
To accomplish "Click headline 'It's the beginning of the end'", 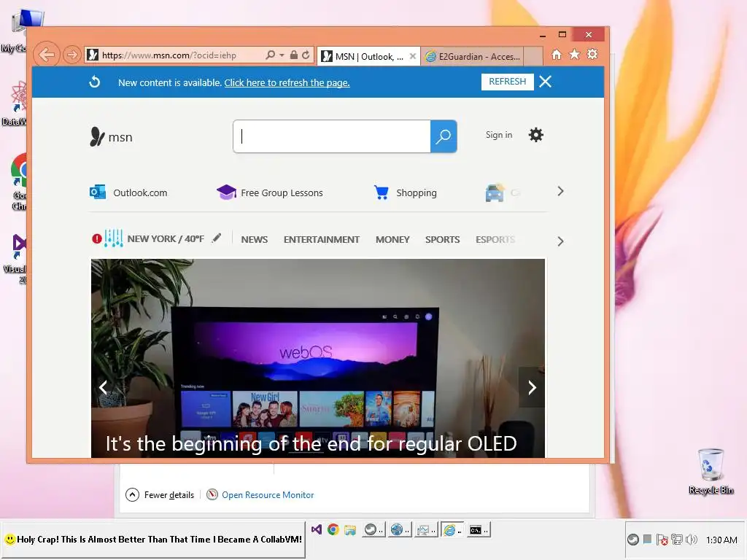I will pos(311,444).
